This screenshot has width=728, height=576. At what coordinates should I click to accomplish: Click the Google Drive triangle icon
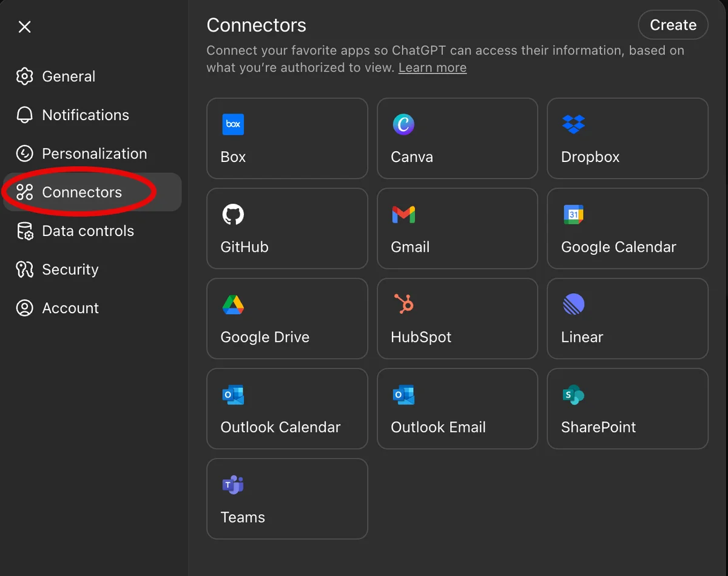233,304
